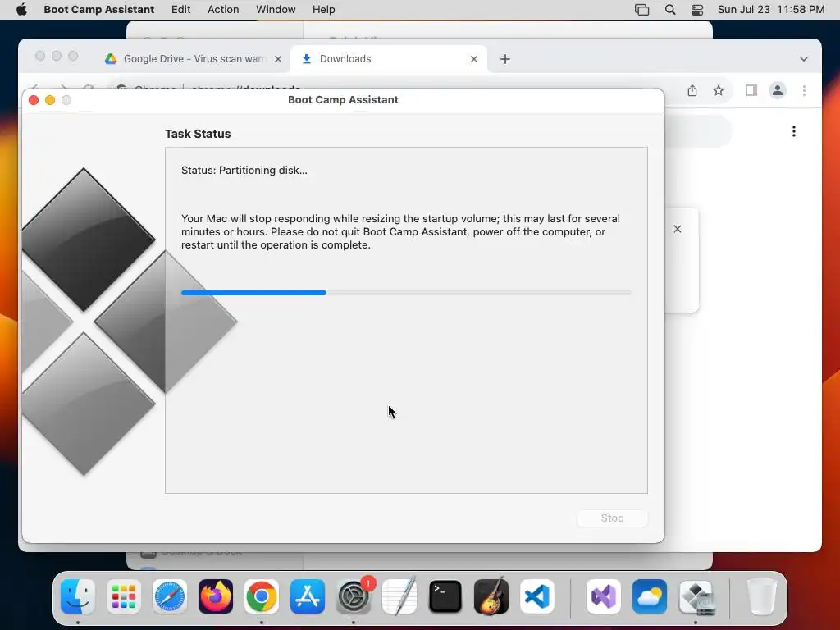Open Control Center in menu bar
Image resolution: width=840 pixels, height=630 pixels.
pyautogui.click(x=697, y=10)
